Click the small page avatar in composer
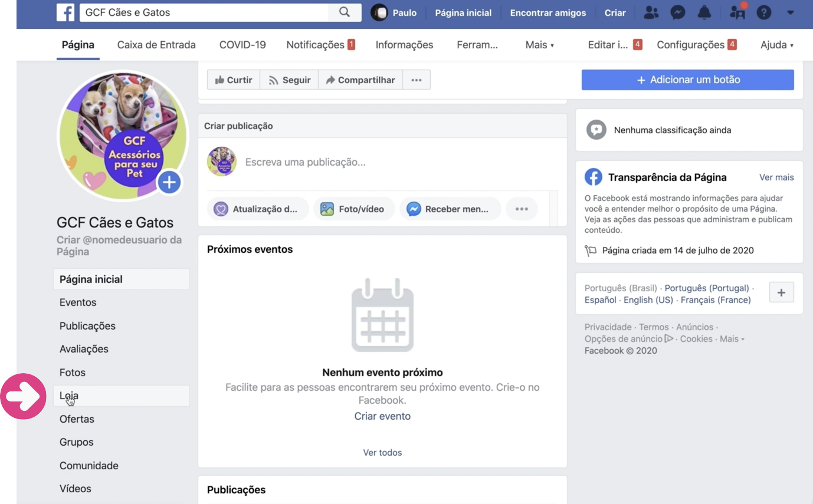Screen dimensions: 813x504 (222, 162)
